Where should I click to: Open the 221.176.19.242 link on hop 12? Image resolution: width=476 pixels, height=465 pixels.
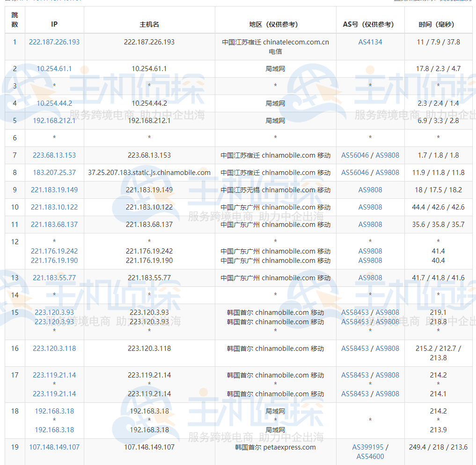pos(54,251)
